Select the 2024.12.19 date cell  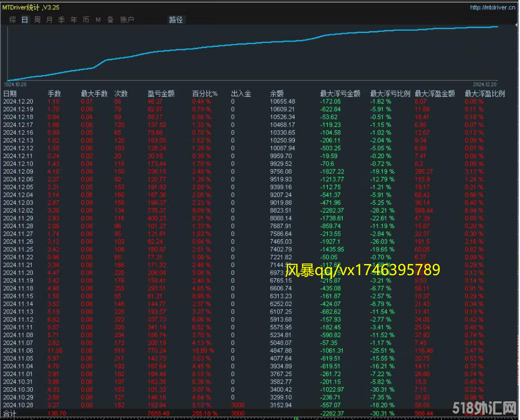point(18,109)
